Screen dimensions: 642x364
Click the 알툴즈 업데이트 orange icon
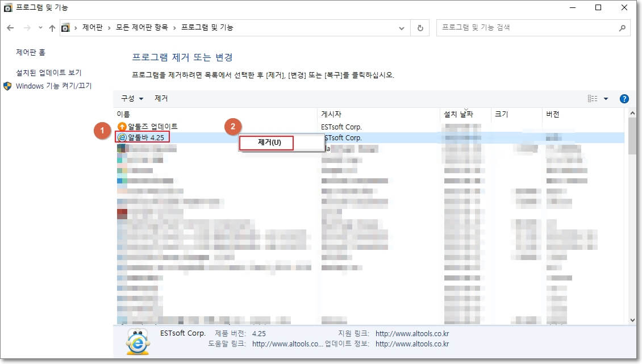coord(122,127)
